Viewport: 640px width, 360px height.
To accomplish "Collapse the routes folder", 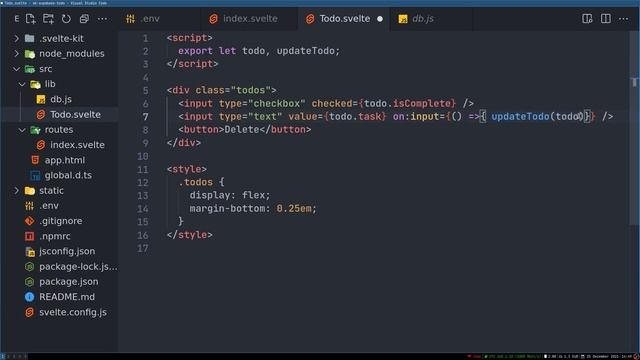I will pos(22,130).
